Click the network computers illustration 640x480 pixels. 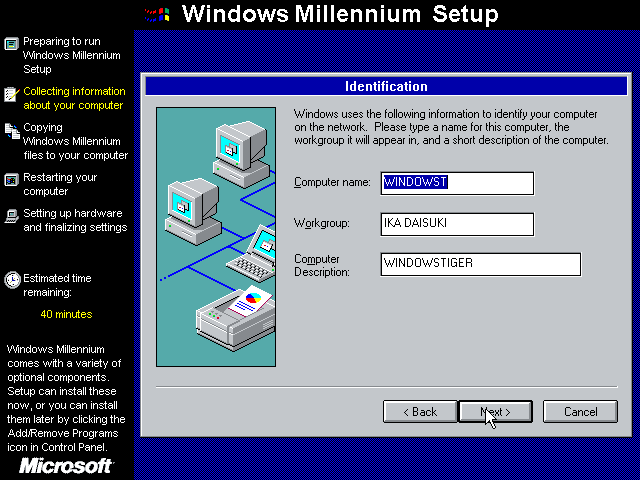(216, 237)
